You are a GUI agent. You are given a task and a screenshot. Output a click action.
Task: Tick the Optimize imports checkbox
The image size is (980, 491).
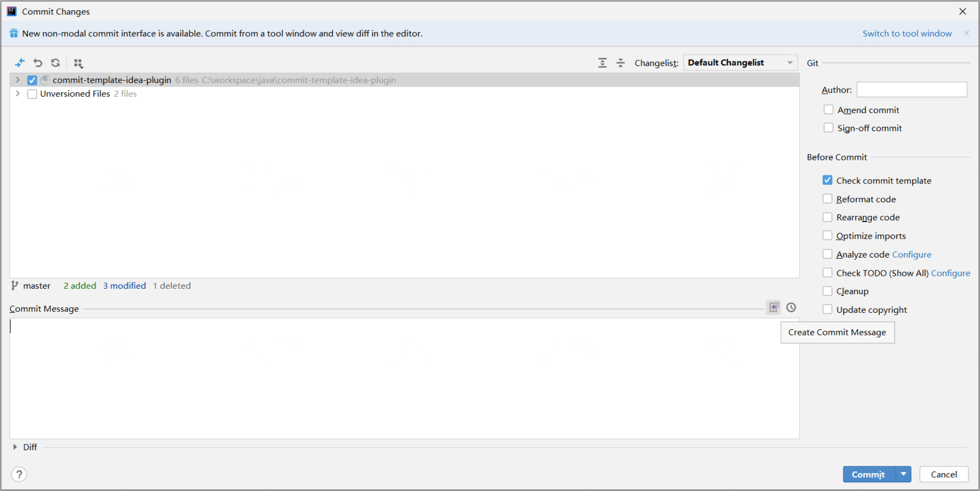tap(828, 236)
